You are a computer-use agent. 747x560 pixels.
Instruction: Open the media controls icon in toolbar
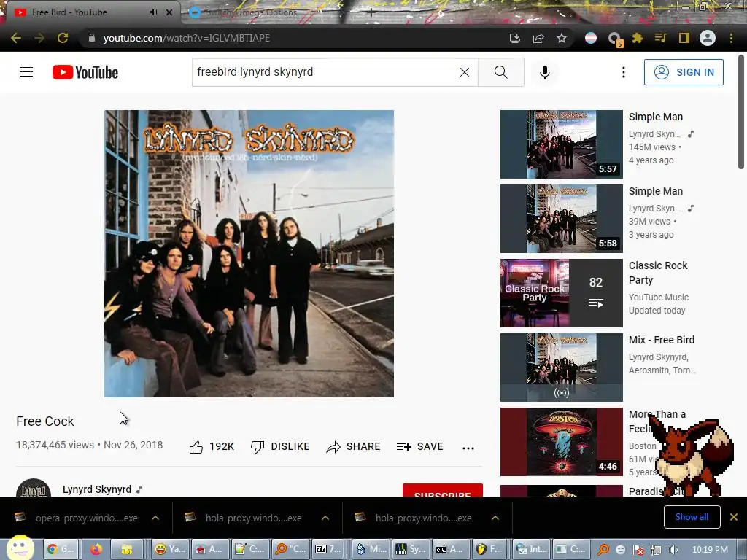pyautogui.click(x=661, y=38)
